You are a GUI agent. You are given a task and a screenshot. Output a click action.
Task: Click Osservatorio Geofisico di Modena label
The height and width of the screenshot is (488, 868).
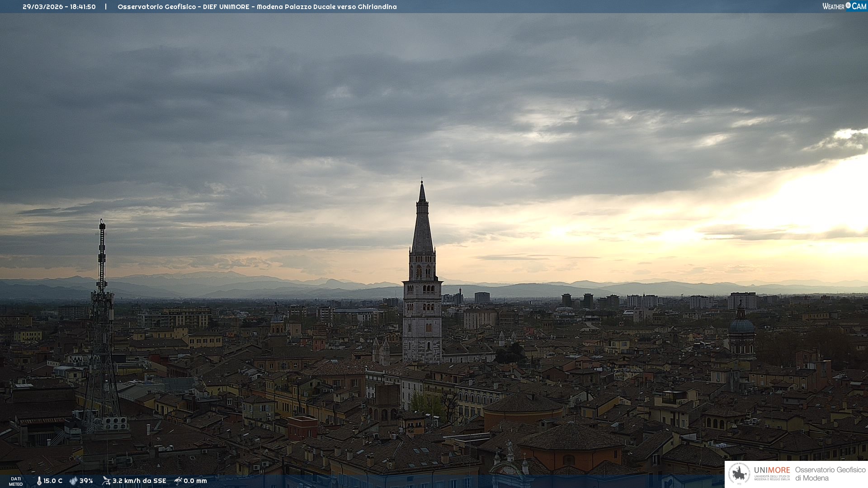pos(830,474)
